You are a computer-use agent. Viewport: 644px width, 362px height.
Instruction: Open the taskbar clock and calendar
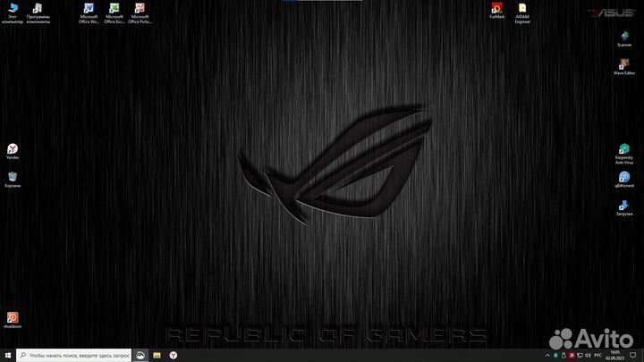(614, 356)
